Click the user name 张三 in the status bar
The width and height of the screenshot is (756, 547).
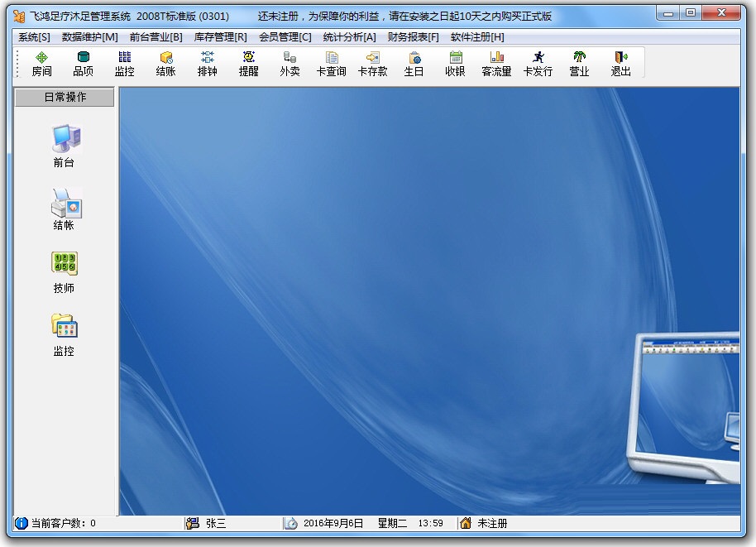click(216, 523)
